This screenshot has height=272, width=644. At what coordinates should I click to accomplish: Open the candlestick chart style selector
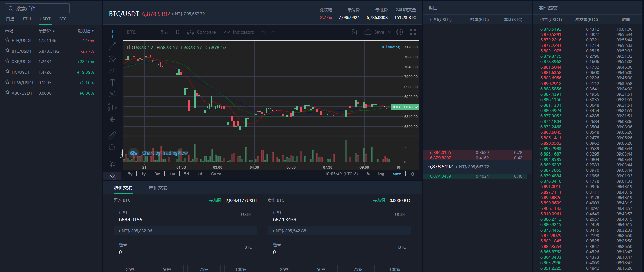[x=177, y=32]
